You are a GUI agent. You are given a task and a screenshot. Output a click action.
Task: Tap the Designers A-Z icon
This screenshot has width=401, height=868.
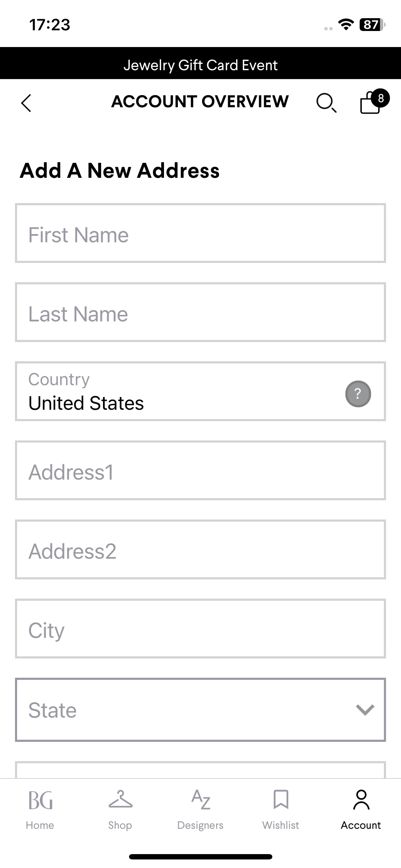click(201, 800)
